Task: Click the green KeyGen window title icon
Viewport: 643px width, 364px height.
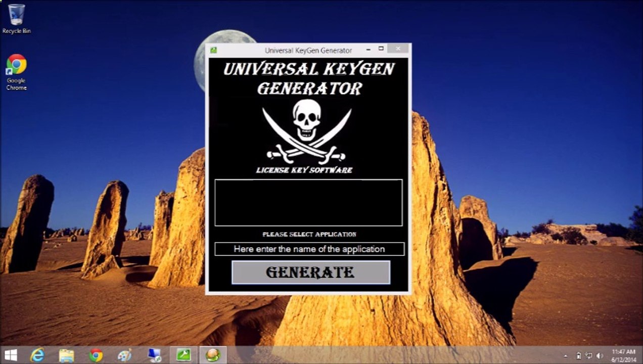Action: pos(213,50)
